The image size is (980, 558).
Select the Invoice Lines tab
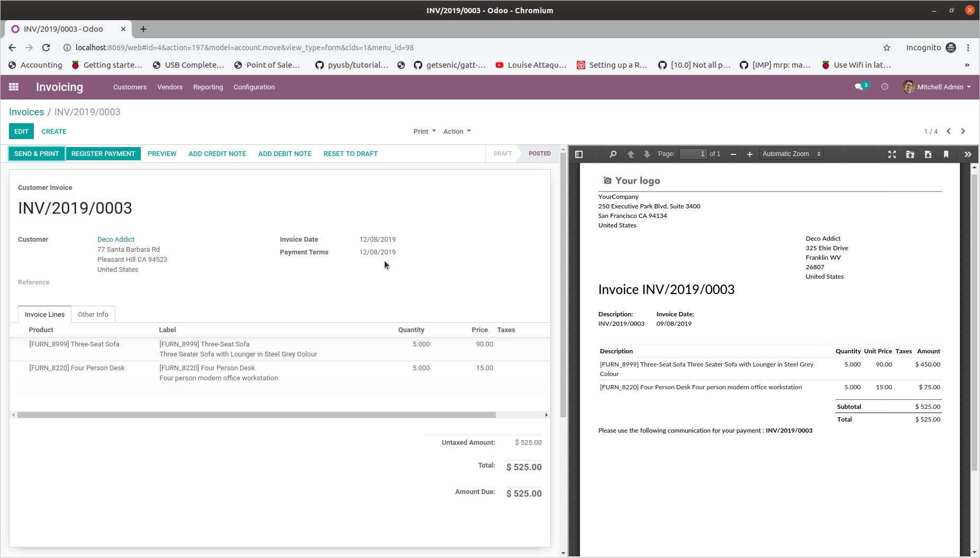44,314
